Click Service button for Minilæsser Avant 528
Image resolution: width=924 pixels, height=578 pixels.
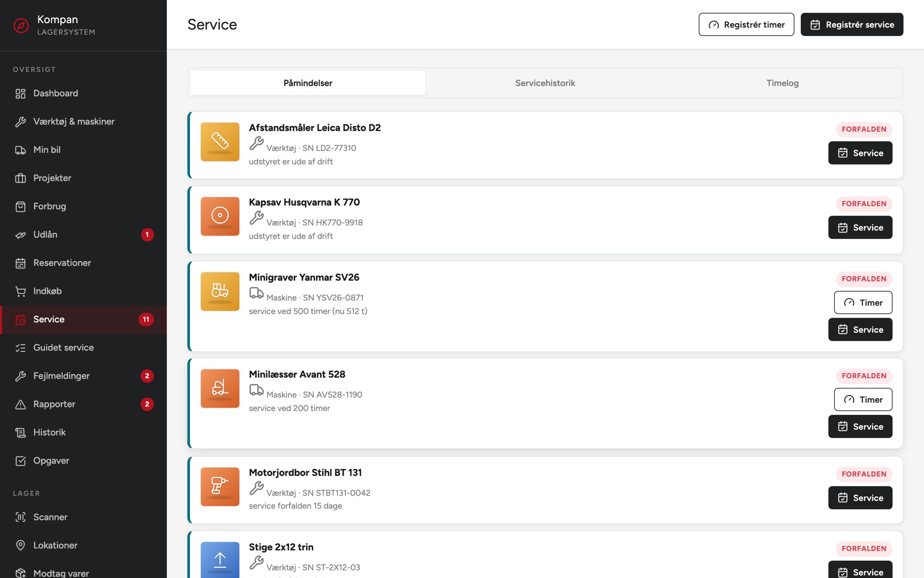pyautogui.click(x=860, y=427)
